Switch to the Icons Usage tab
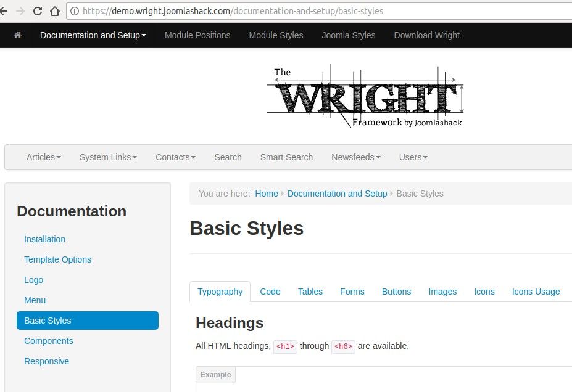 (536, 292)
